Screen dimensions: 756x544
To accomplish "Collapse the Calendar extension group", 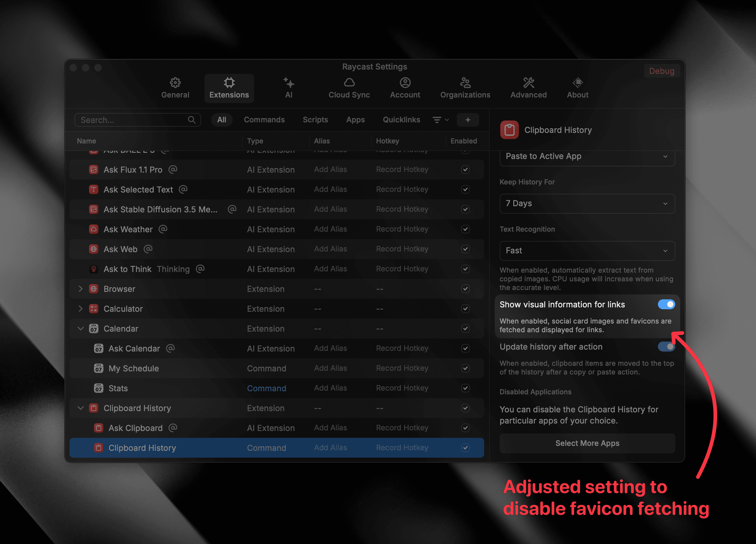I will point(80,329).
